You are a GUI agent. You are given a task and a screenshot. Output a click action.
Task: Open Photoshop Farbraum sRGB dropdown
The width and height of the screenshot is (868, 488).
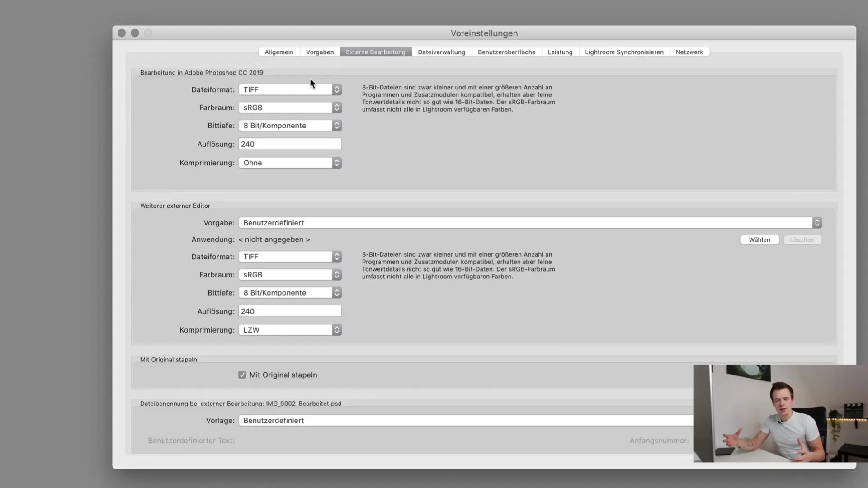pyautogui.click(x=290, y=108)
